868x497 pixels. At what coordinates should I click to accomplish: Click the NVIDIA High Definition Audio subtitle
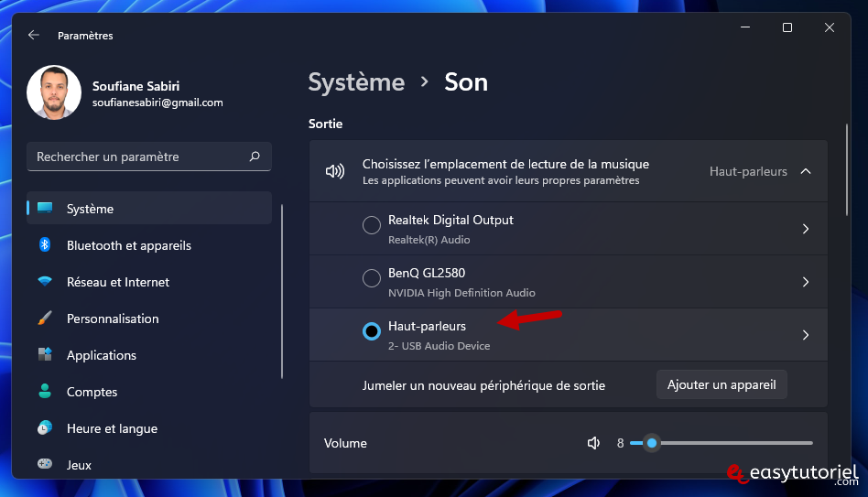tap(461, 293)
